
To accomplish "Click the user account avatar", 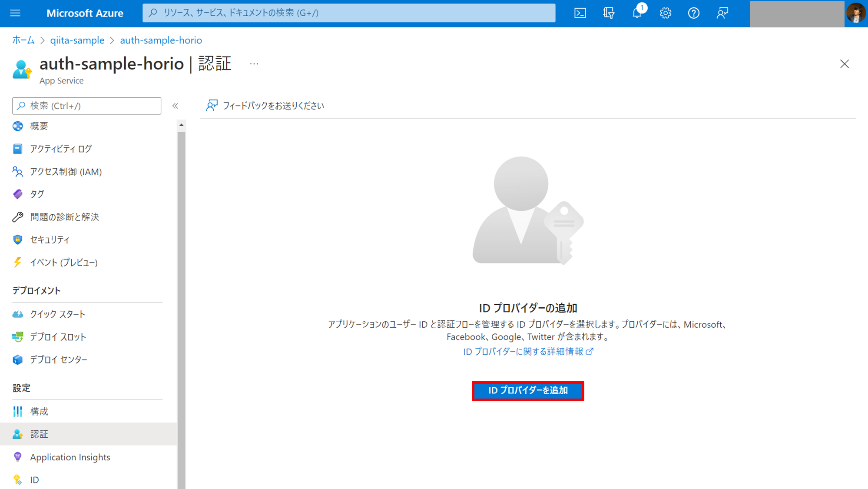I will (x=855, y=13).
